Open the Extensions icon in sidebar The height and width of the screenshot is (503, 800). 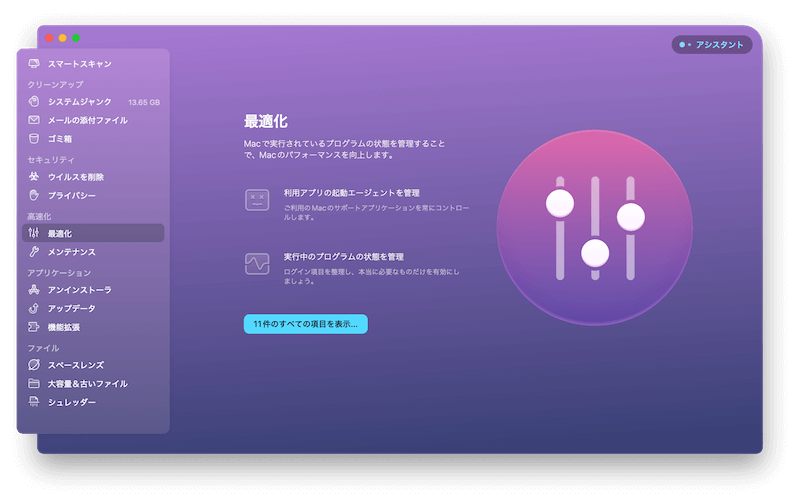(34, 327)
